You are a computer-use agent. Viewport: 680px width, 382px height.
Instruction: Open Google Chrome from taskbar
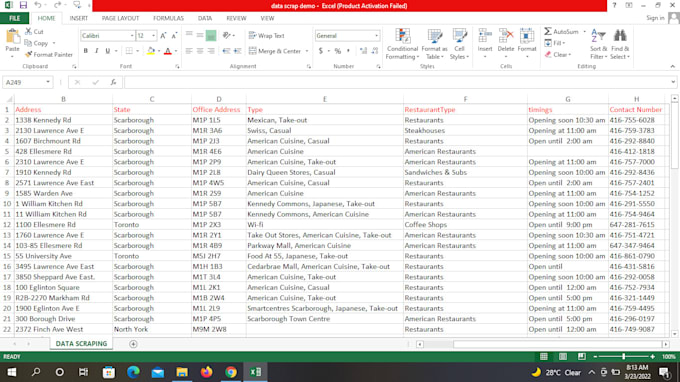(x=231, y=372)
